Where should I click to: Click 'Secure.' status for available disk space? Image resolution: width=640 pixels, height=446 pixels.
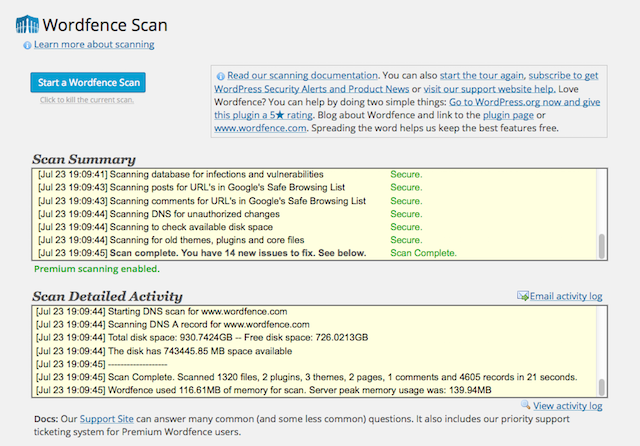point(406,227)
